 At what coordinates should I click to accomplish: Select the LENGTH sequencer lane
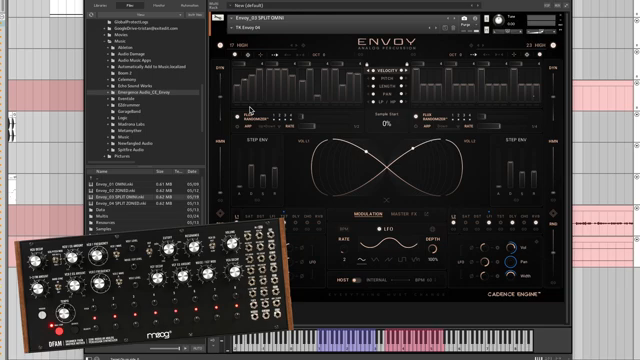point(387,86)
